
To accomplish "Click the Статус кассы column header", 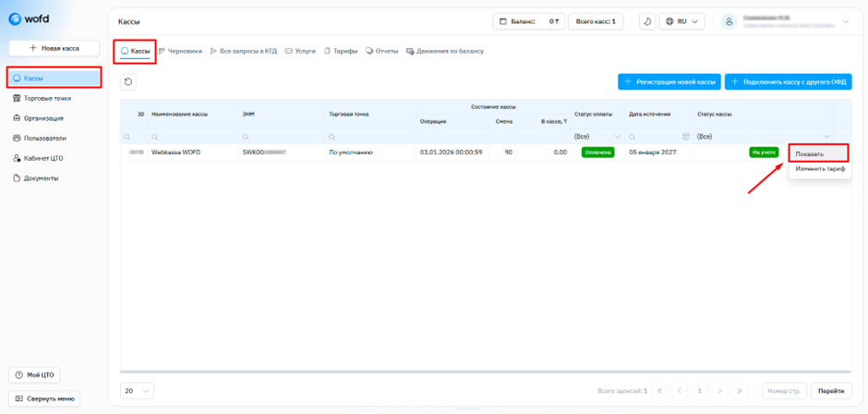I will click(x=715, y=114).
